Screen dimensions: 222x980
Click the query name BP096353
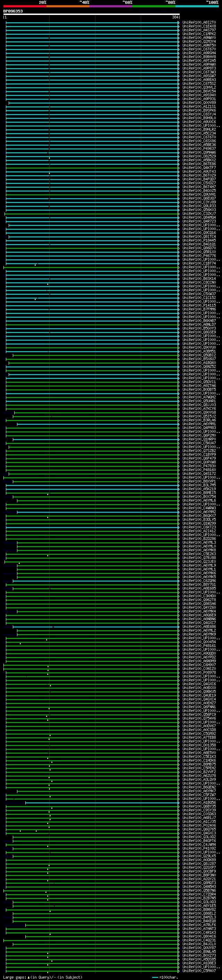tap(13, 11)
